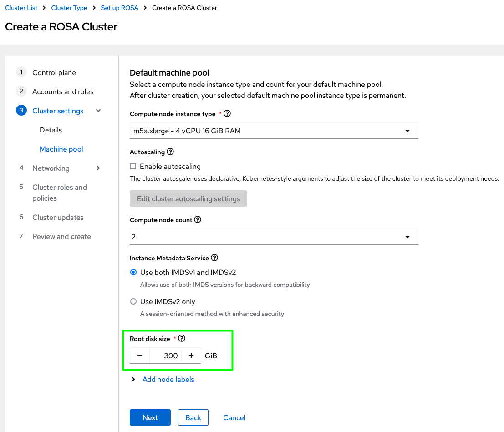504x432 pixels.
Task: Decrease root disk size with minus button
Action: (140, 356)
